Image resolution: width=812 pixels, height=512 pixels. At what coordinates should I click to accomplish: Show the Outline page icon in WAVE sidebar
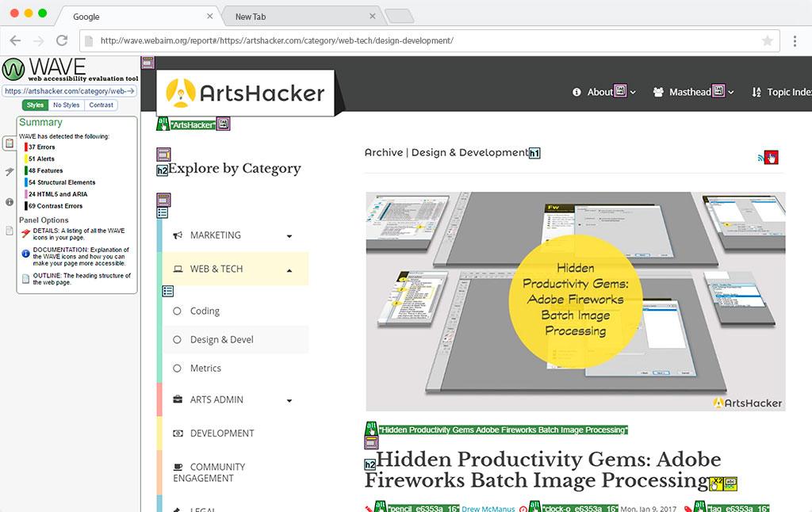(x=10, y=231)
